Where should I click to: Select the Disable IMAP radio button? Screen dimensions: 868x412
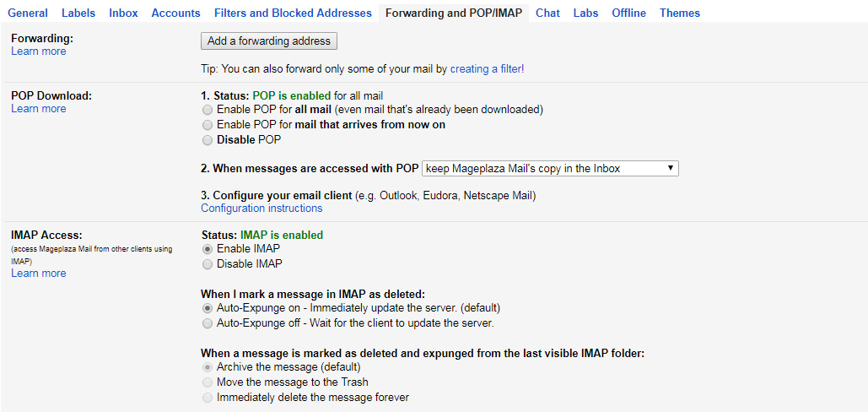click(x=207, y=265)
